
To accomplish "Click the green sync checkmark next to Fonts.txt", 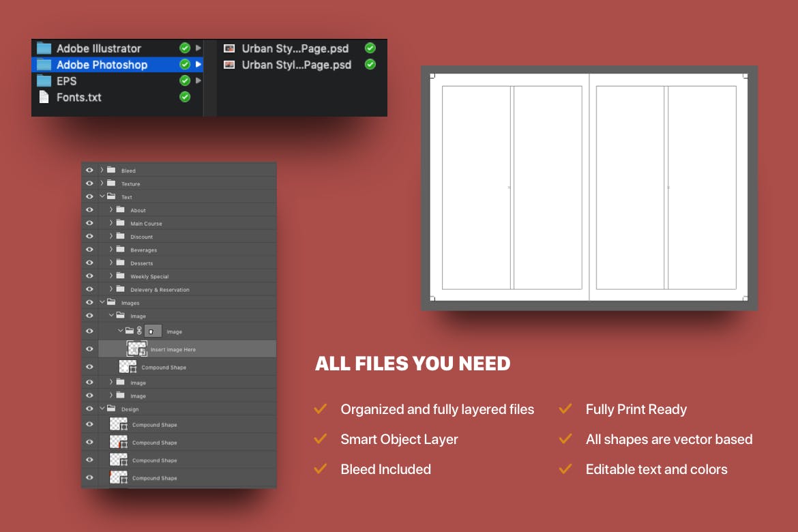I will [184, 98].
